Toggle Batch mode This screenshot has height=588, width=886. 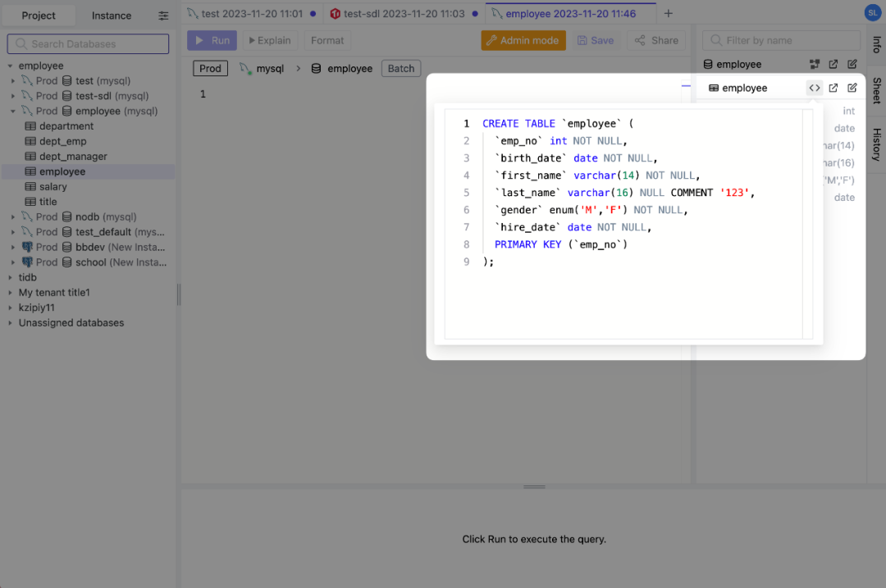point(401,68)
